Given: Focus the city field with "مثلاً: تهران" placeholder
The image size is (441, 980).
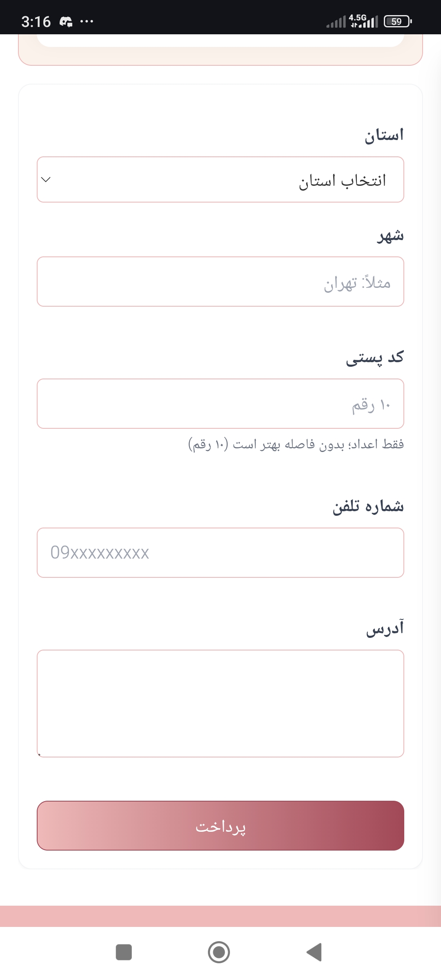Looking at the screenshot, I should pos(220,282).
